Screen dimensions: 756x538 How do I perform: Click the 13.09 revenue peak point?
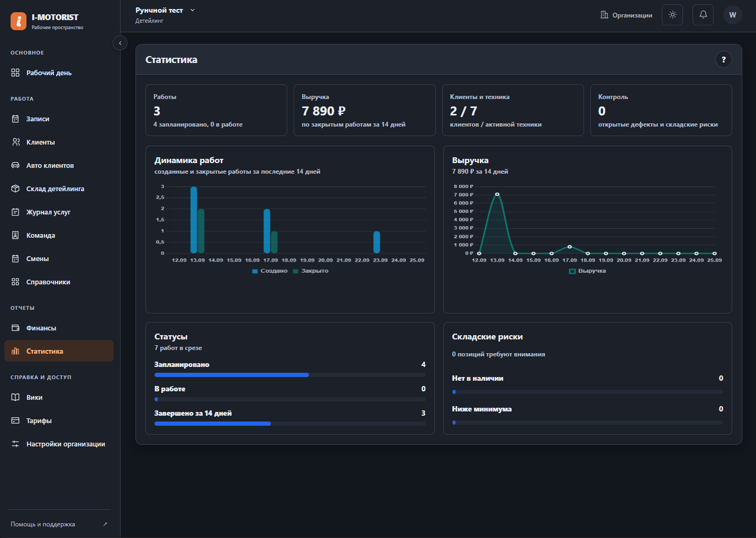(497, 194)
